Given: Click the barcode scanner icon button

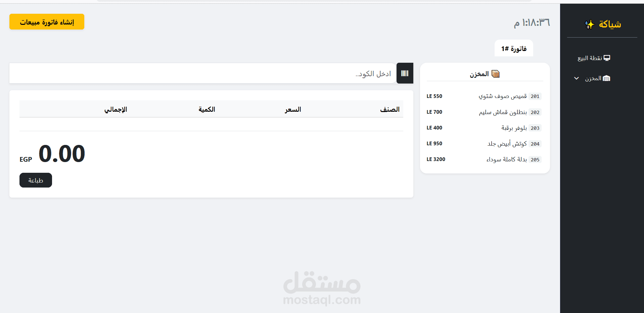Looking at the screenshot, I should [405, 73].
